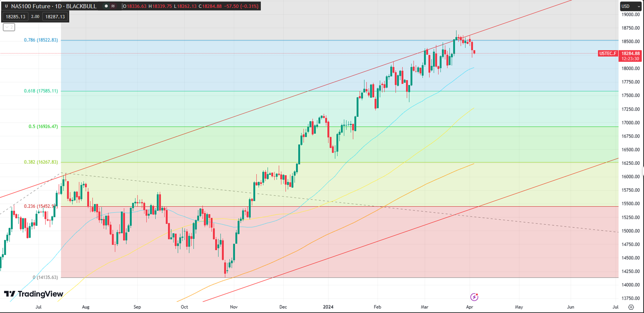Open the purple lightning events icon
This screenshot has height=313, width=644.
coord(474,297)
